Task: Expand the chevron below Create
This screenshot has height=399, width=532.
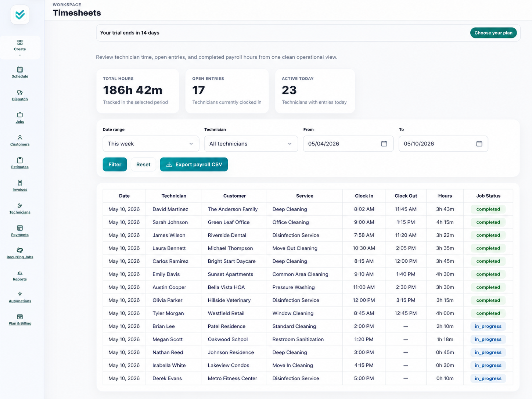Action: [x=20, y=55]
